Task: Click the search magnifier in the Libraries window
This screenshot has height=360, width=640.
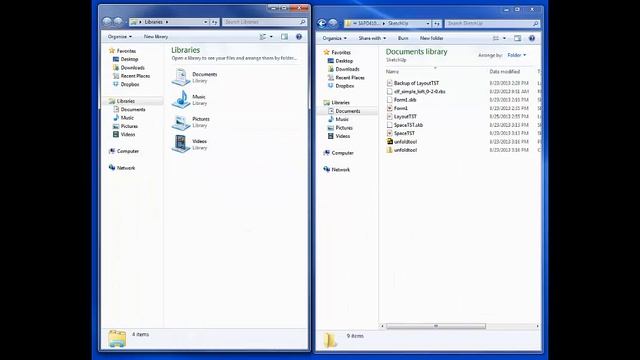Action: [302, 22]
